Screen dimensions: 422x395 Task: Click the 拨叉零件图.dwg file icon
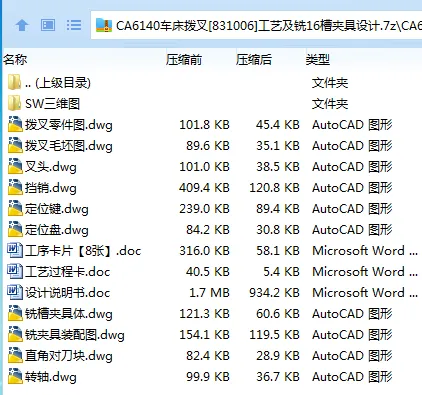pyautogui.click(x=15, y=124)
